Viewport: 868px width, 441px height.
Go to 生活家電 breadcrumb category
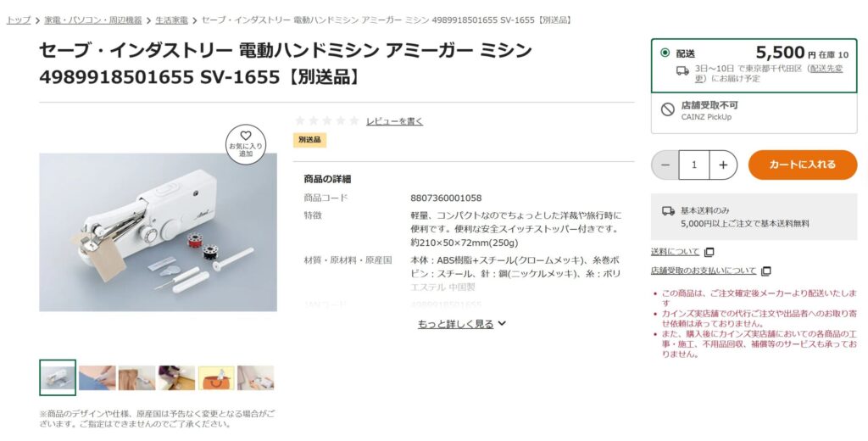(171, 20)
